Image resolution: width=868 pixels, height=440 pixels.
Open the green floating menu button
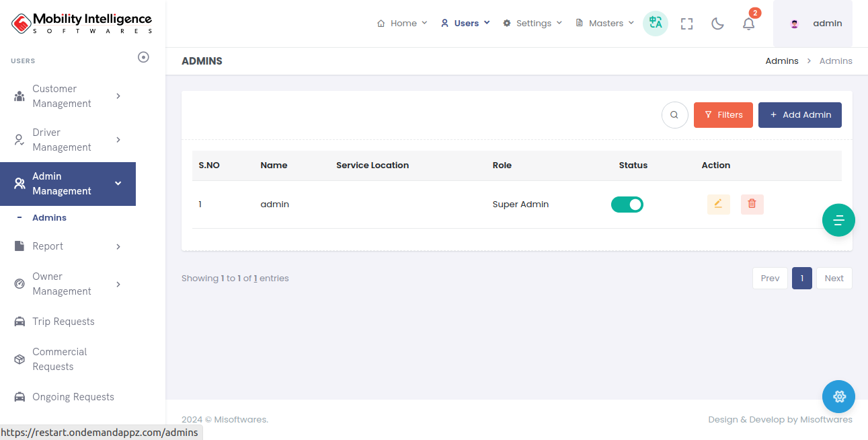point(838,220)
